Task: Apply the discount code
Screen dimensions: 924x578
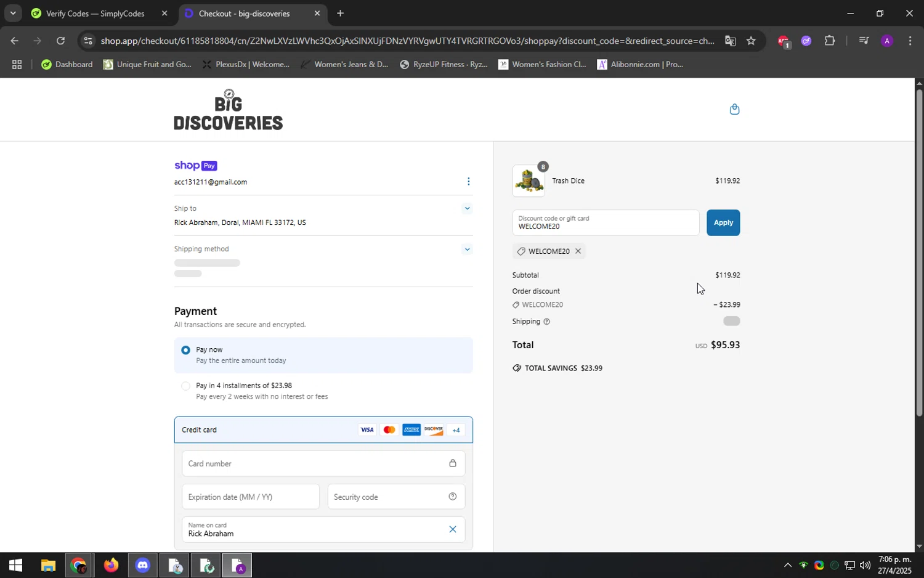Action: tap(723, 222)
